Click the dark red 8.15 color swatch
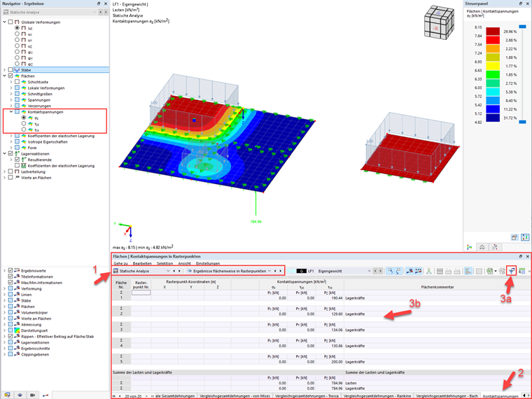The image size is (532, 399). point(493,31)
